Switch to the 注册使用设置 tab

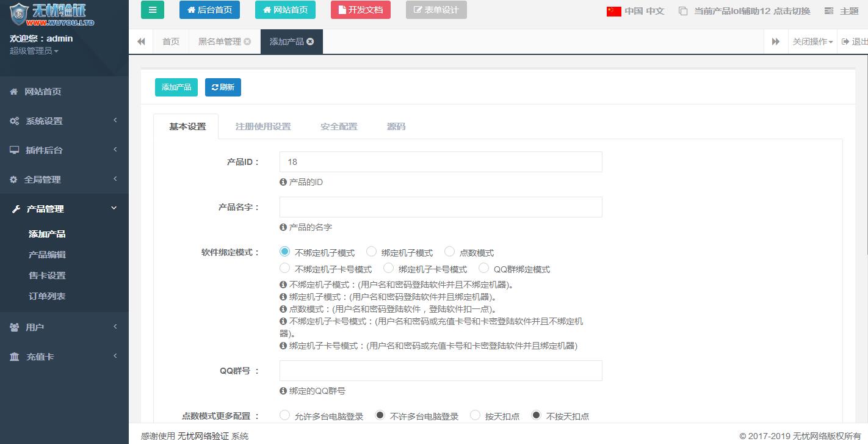point(263,126)
